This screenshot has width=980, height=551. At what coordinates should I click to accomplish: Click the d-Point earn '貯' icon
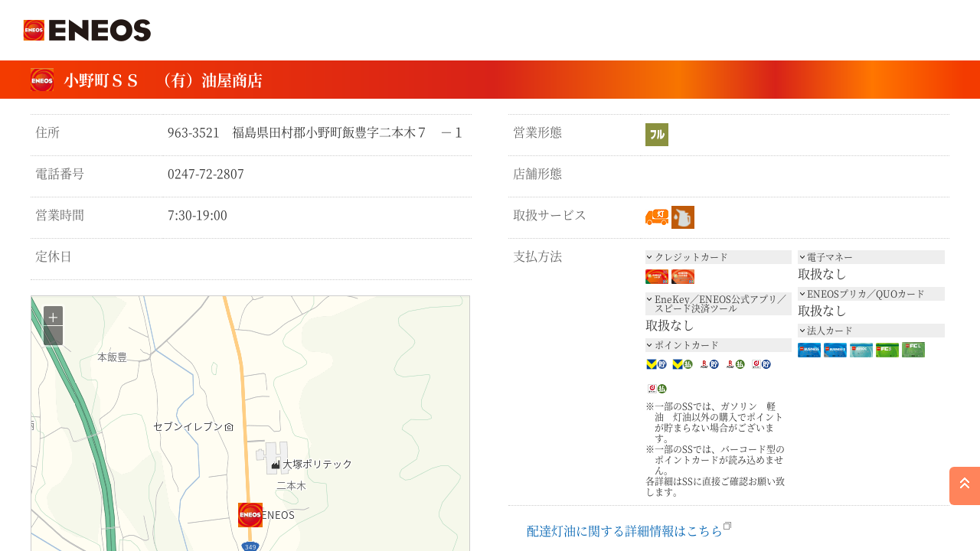click(761, 364)
